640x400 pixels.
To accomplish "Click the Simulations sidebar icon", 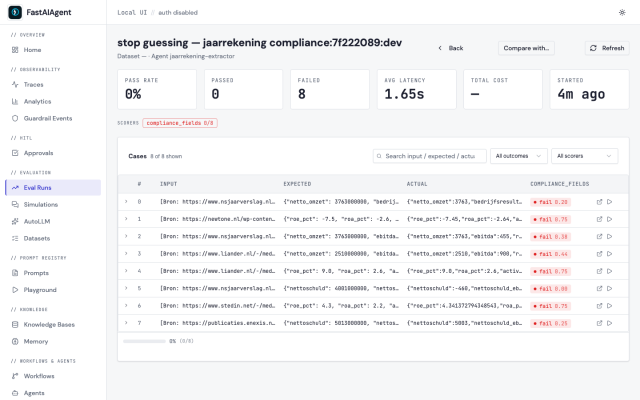I will pos(15,204).
